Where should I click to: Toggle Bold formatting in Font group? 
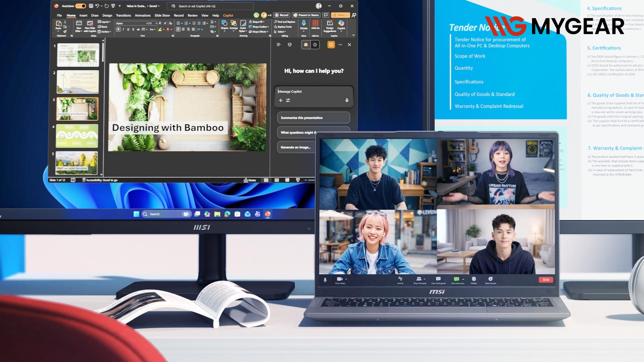(x=118, y=29)
